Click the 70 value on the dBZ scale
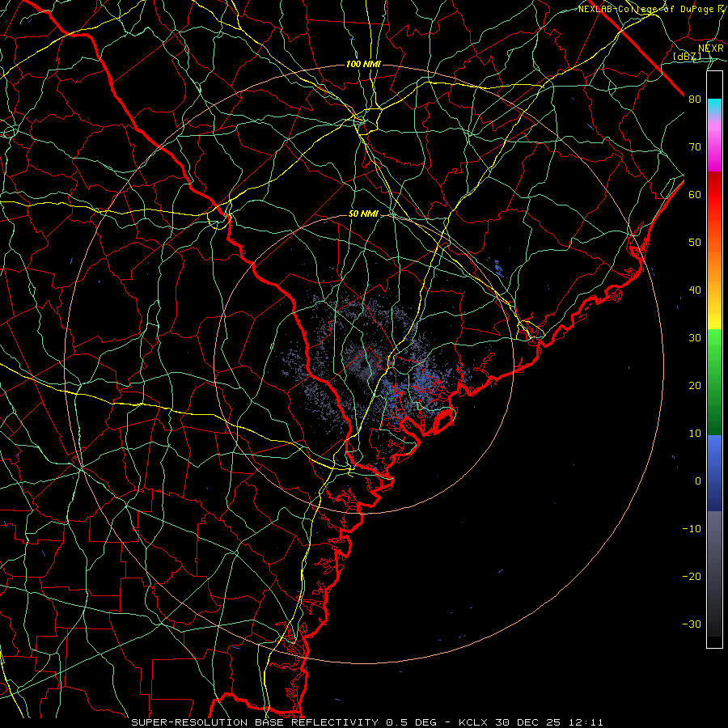 (695, 147)
